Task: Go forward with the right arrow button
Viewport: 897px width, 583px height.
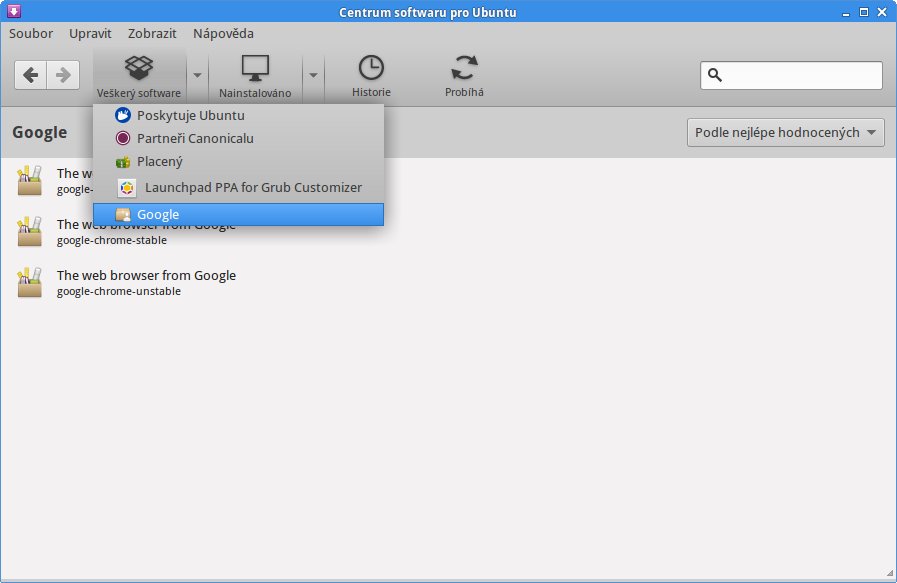Action: coord(63,75)
